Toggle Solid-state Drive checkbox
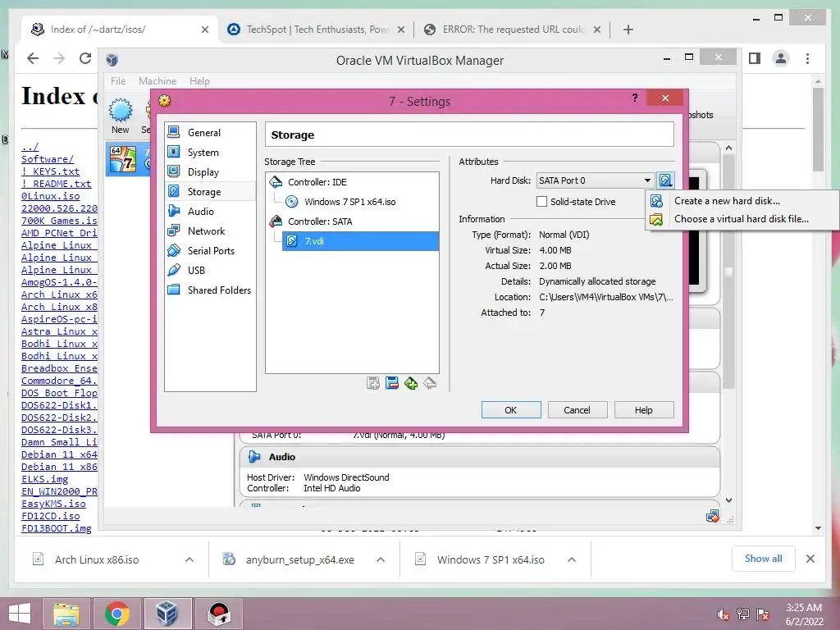 541,202
